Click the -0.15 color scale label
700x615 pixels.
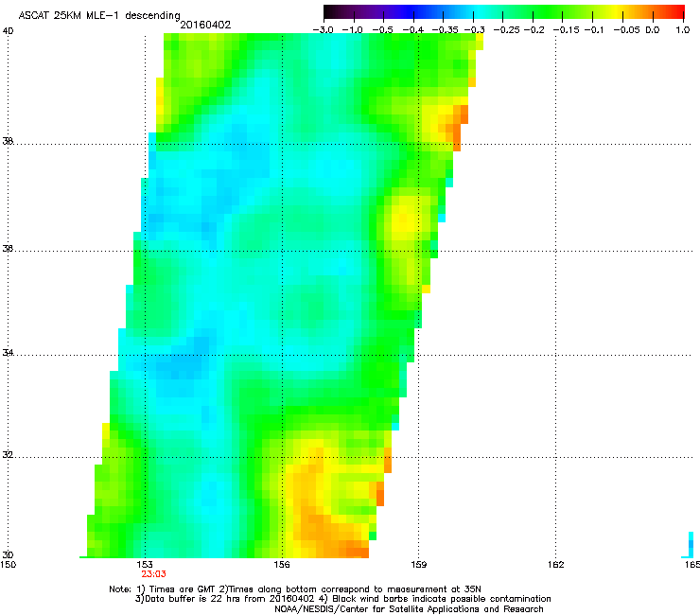click(566, 30)
